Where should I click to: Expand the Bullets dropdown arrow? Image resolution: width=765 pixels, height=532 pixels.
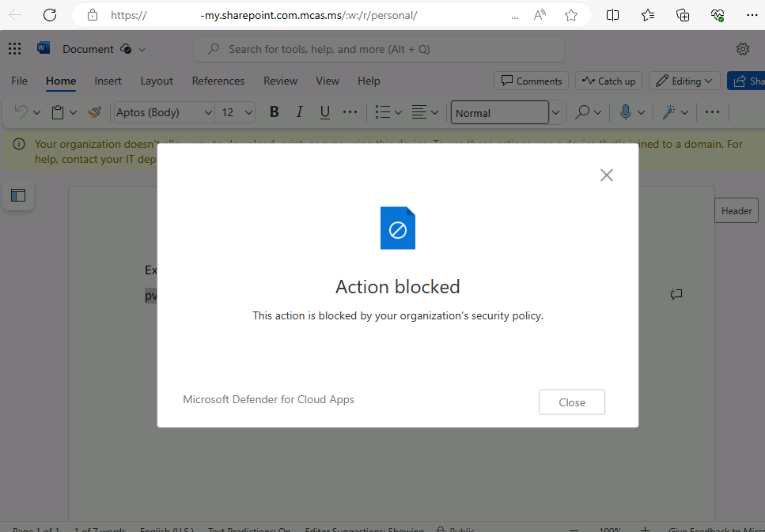(x=398, y=112)
